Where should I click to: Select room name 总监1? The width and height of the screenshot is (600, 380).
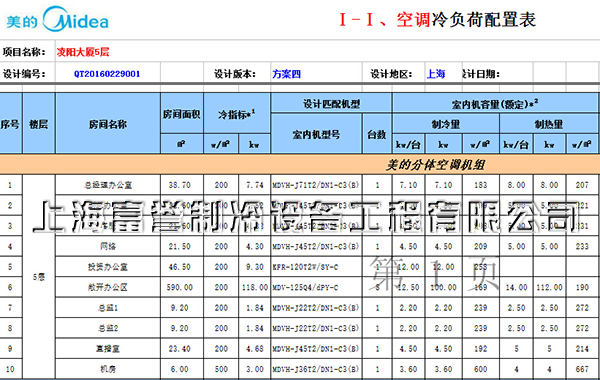click(x=108, y=308)
